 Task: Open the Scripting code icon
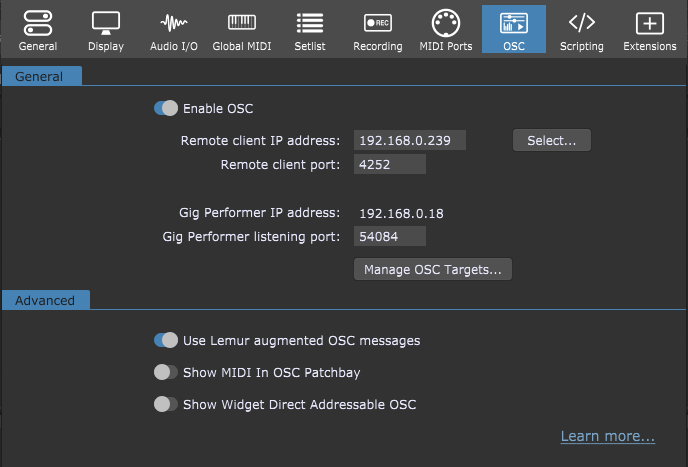click(x=582, y=22)
